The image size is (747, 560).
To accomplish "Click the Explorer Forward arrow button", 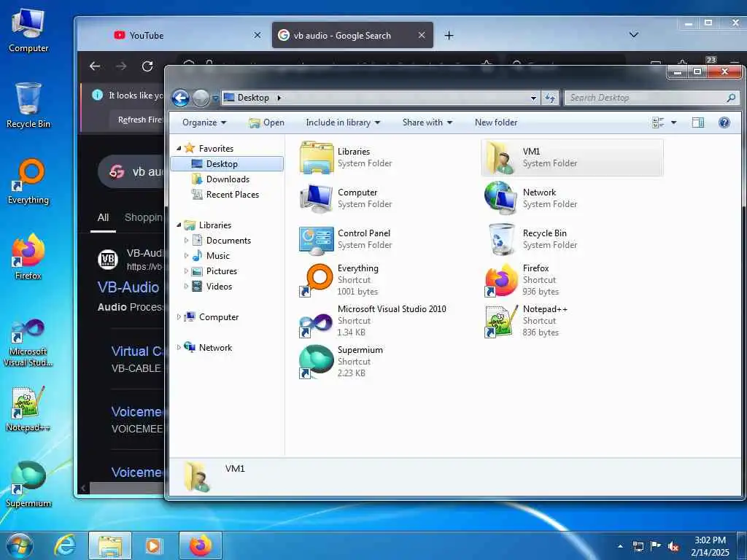I will (201, 98).
